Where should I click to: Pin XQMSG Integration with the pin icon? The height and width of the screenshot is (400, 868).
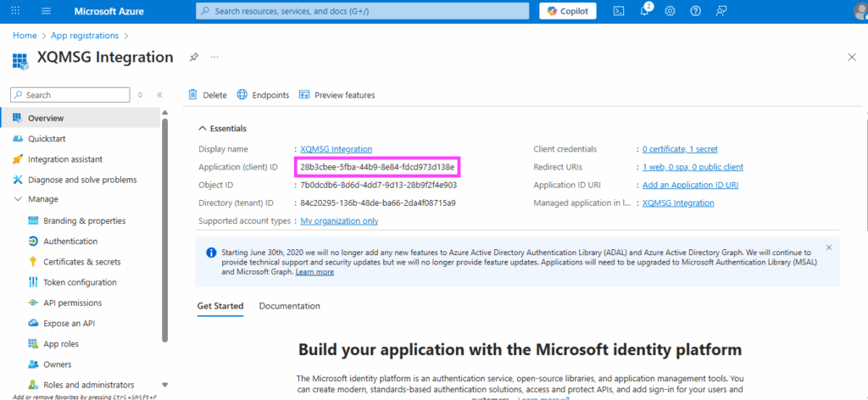pyautogui.click(x=194, y=57)
